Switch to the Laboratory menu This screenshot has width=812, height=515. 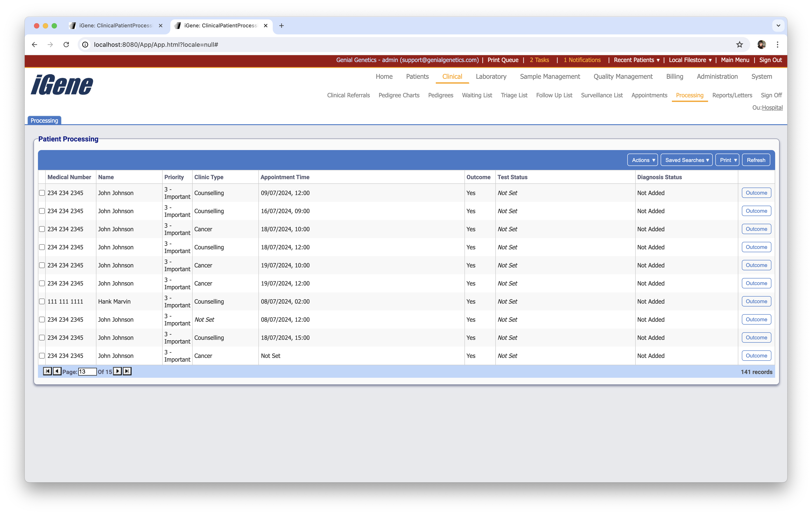tap(491, 77)
